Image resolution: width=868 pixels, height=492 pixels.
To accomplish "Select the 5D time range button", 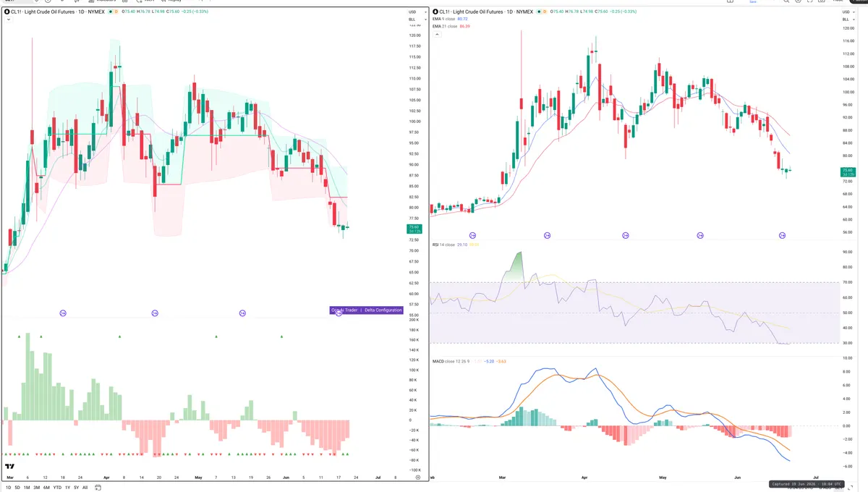I will pos(16,488).
